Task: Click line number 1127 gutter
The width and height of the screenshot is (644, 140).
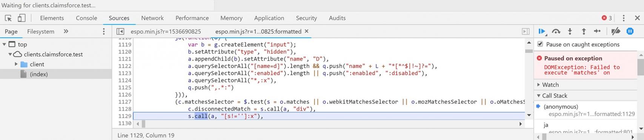Action: click(x=124, y=102)
